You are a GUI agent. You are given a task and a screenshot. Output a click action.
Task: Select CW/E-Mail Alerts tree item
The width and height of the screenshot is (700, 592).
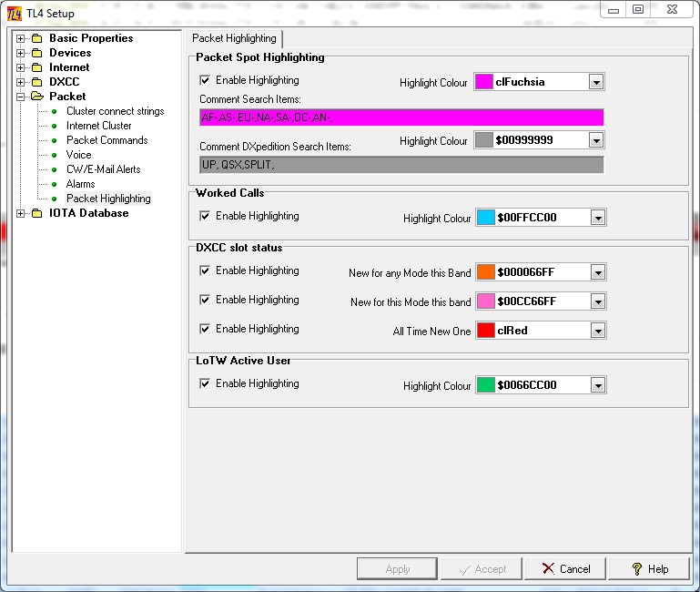pyautogui.click(x=104, y=169)
